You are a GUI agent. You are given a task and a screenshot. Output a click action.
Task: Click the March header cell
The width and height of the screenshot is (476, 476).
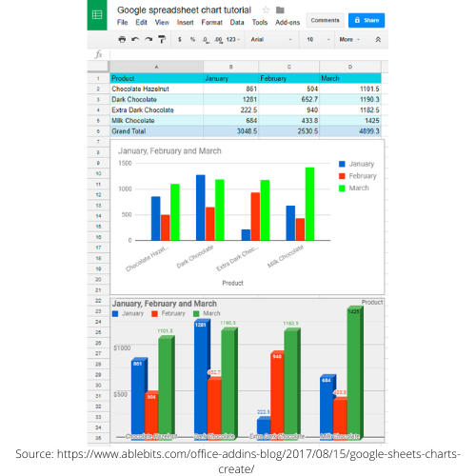click(x=350, y=78)
